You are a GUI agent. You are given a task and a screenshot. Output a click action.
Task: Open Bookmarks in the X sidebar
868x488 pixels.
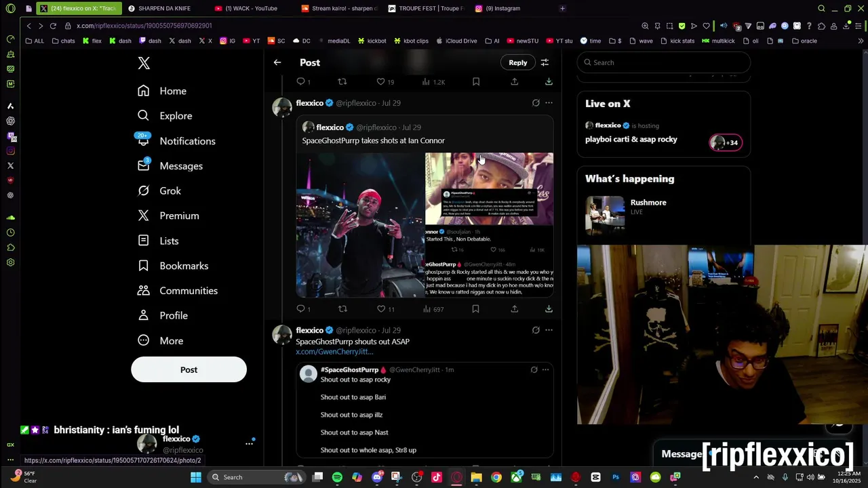pyautogui.click(x=173, y=266)
